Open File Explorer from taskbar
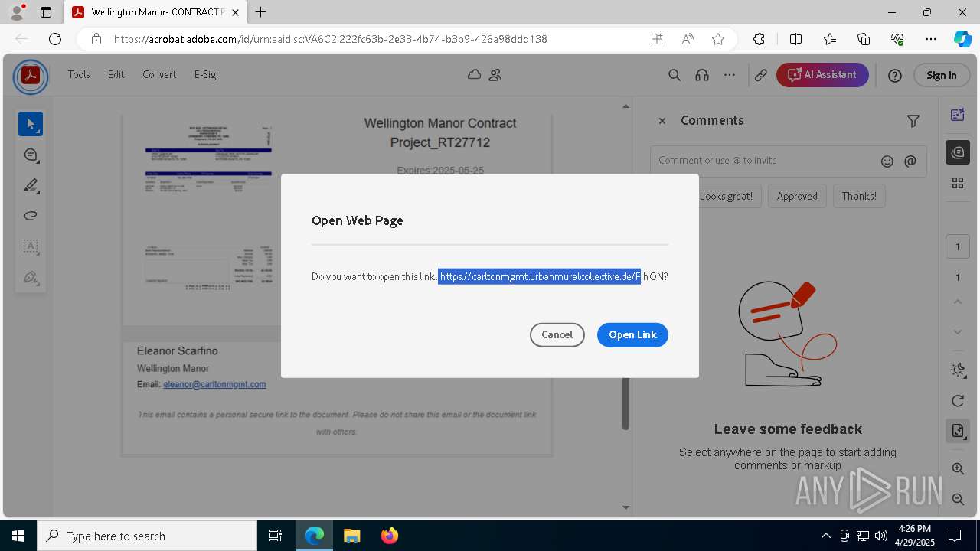Image resolution: width=980 pixels, height=551 pixels. coord(351,536)
